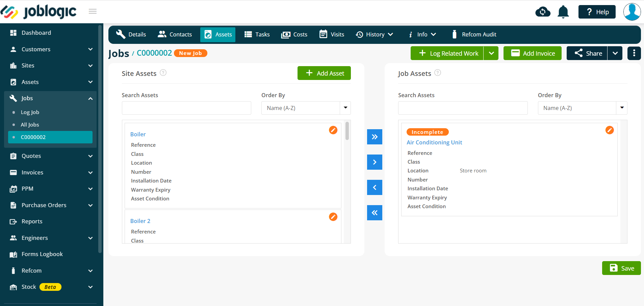Open the Air Conditioning Unit link

click(434, 142)
